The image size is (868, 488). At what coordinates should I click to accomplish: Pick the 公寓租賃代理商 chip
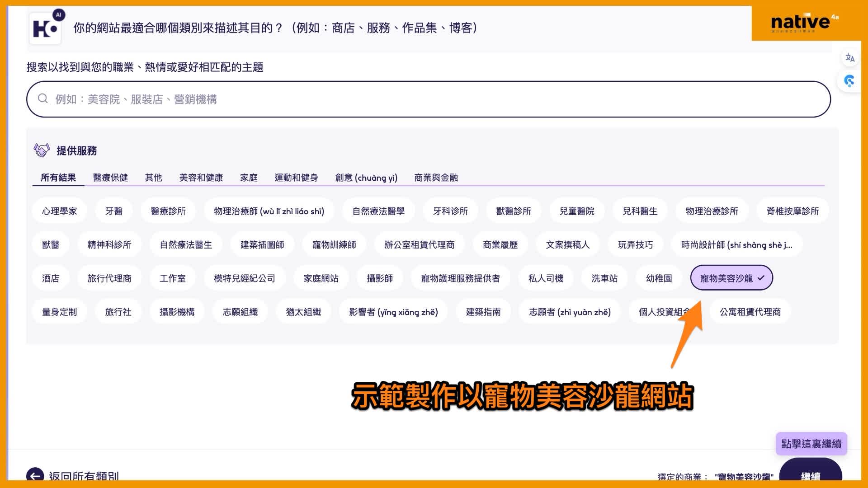point(750,312)
